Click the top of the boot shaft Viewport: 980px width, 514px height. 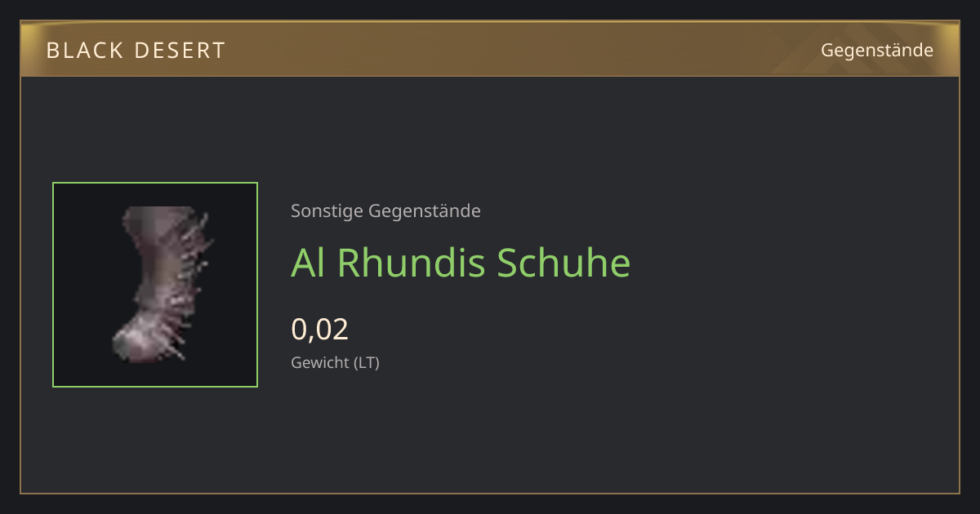click(x=159, y=215)
